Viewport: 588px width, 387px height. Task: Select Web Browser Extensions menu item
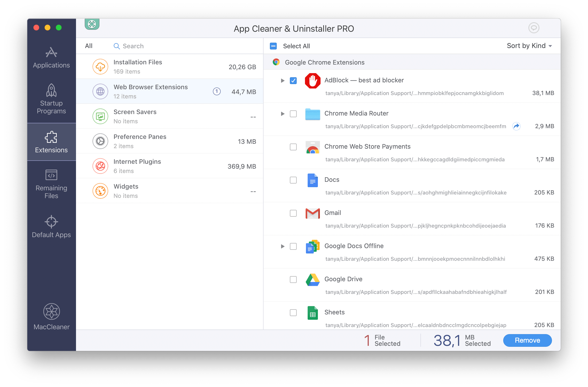pos(169,92)
